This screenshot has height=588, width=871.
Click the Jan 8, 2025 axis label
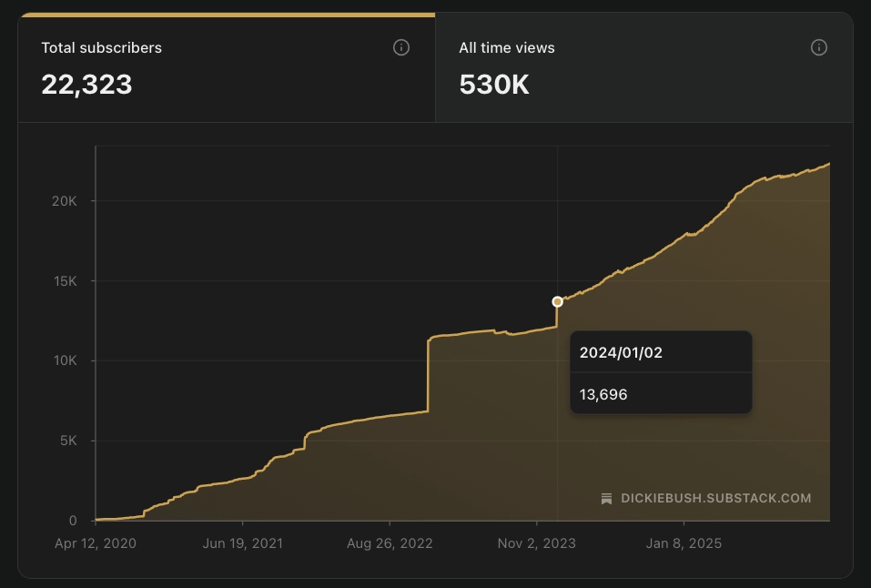tap(684, 543)
